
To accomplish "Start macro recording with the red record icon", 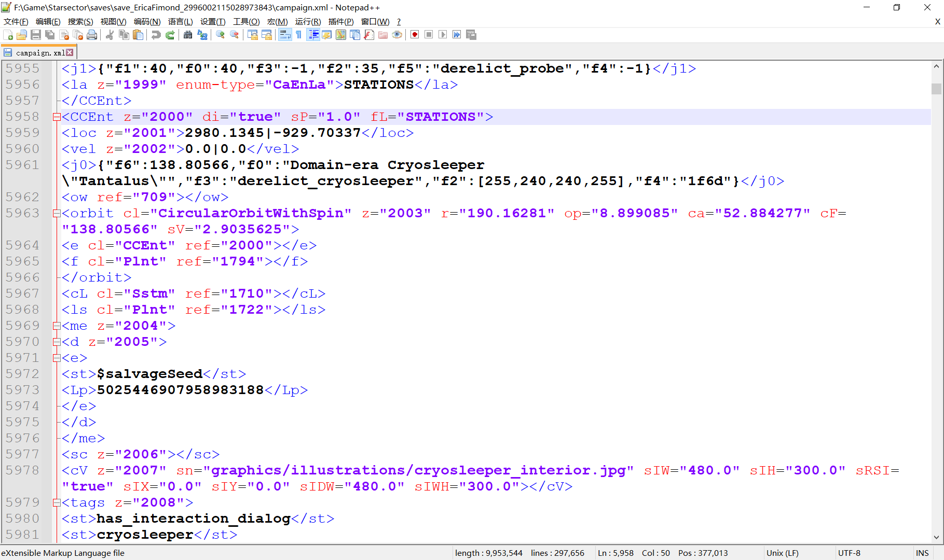I will 414,35.
